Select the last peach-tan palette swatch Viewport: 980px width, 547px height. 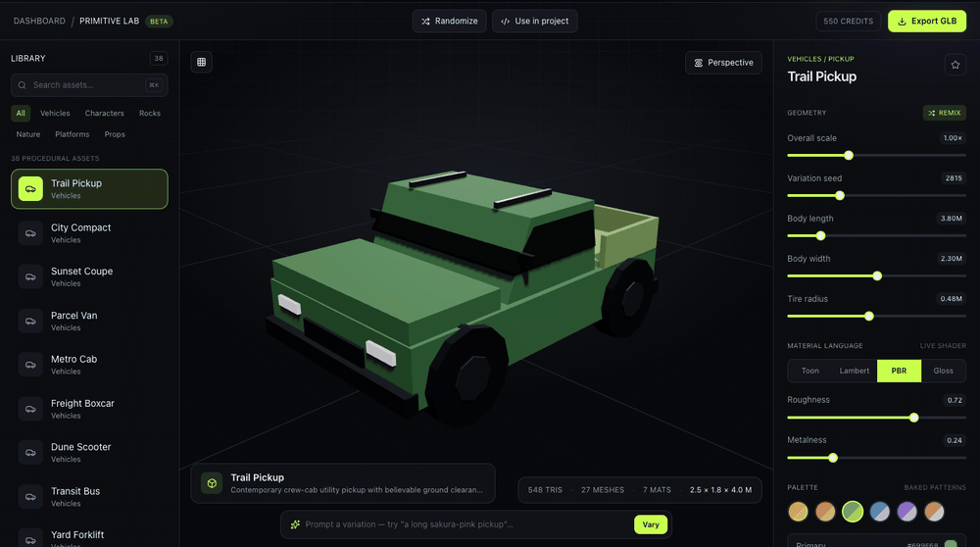(934, 512)
